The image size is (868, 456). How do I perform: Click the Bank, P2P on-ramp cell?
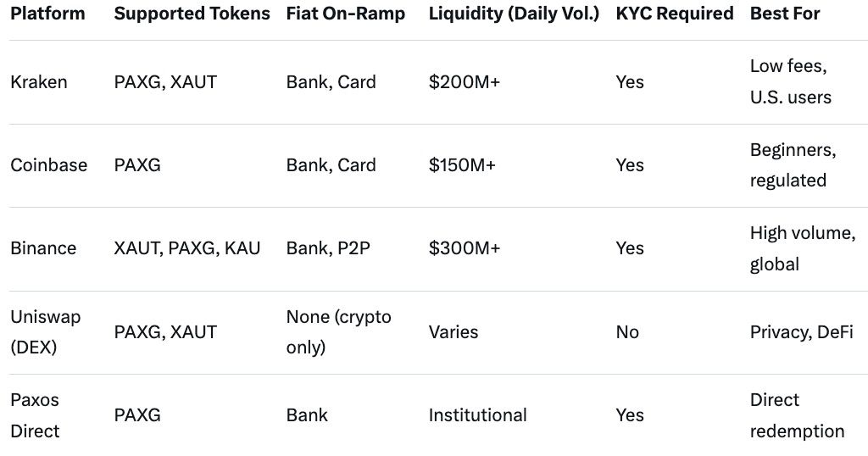tap(329, 248)
